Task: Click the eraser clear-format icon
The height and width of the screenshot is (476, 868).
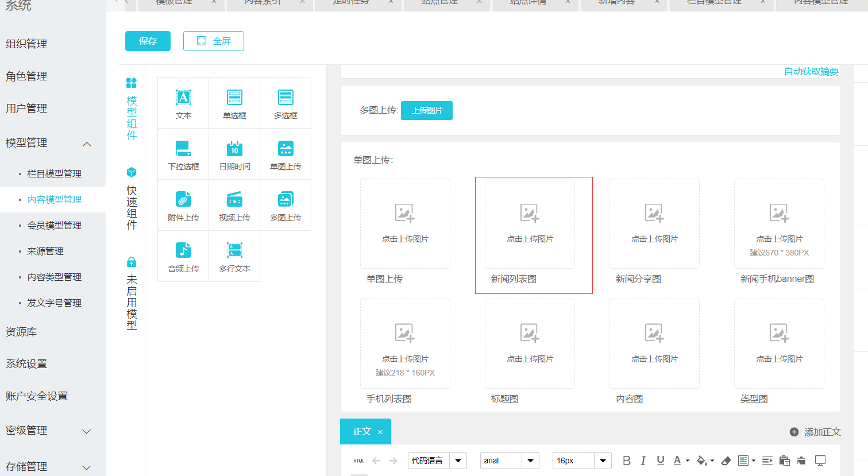Action: (726, 460)
